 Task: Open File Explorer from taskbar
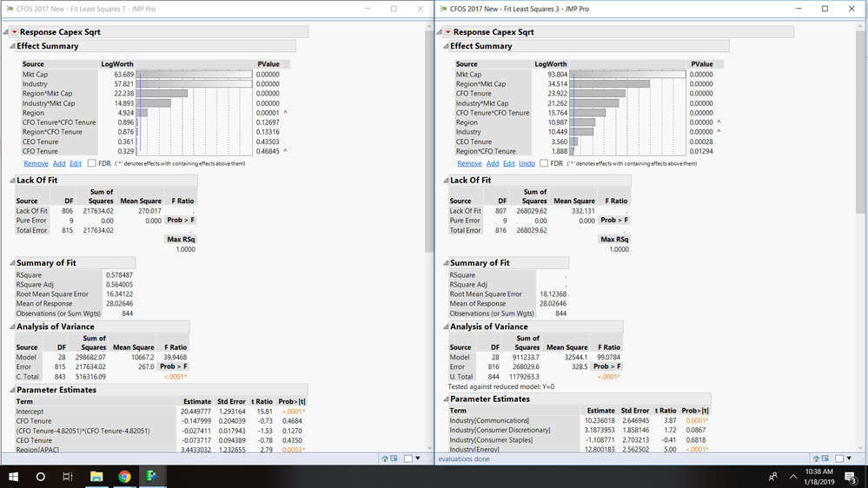point(96,477)
